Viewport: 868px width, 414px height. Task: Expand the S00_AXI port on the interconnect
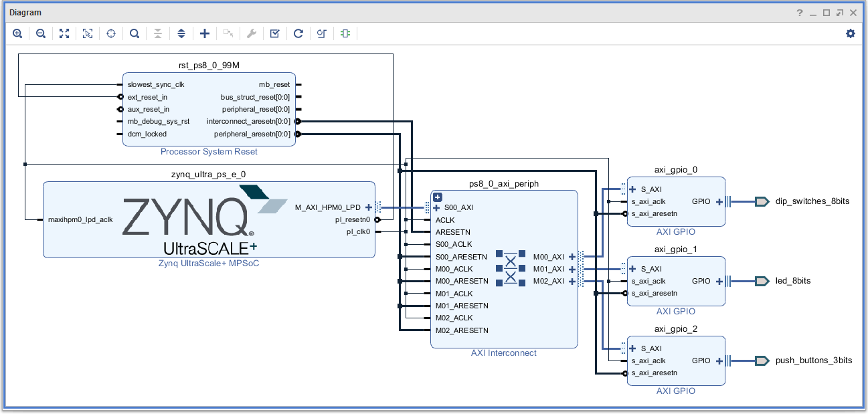tap(436, 207)
